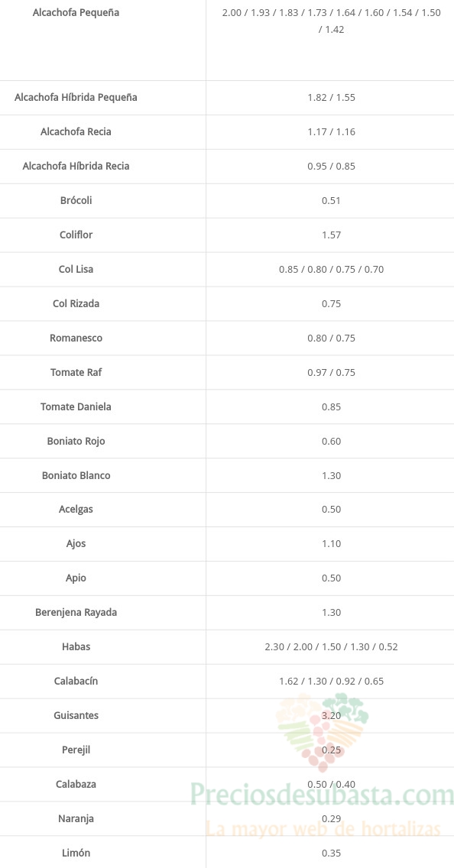Click the Alcachofa Híbrida Pequeña row label
This screenshot has height=868, width=454.
click(x=76, y=98)
